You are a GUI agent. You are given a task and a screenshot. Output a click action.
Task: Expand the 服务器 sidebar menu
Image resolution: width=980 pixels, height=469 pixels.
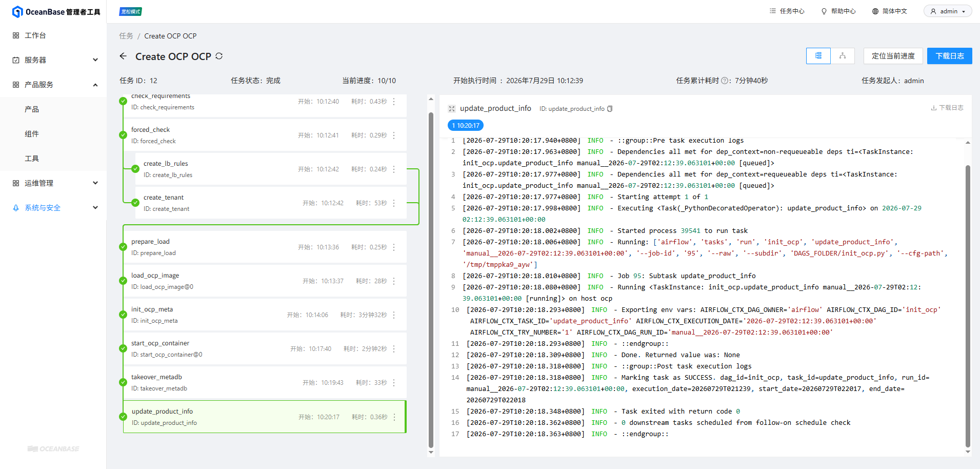(x=53, y=60)
